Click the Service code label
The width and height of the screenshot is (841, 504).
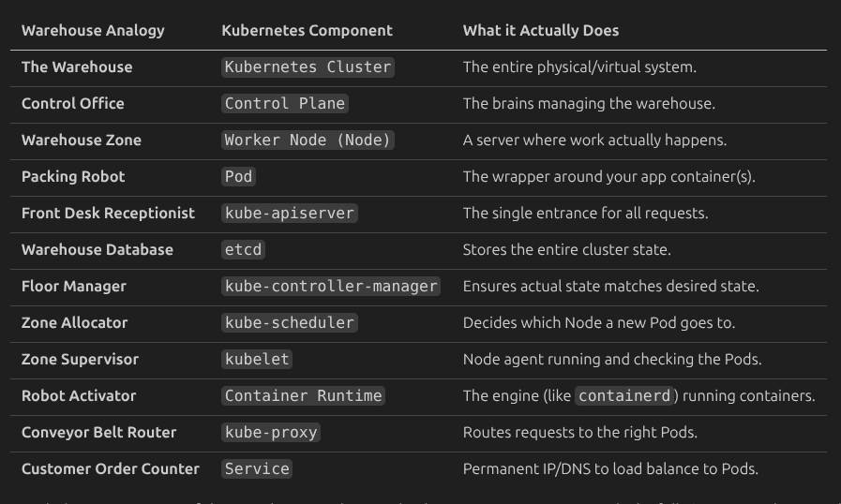click(x=257, y=468)
